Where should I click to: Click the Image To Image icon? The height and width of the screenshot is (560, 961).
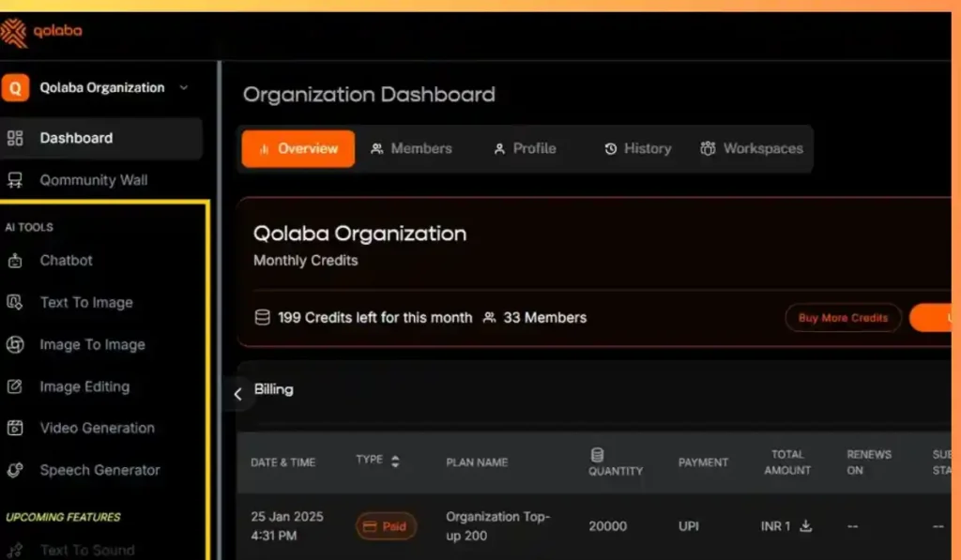(x=15, y=345)
